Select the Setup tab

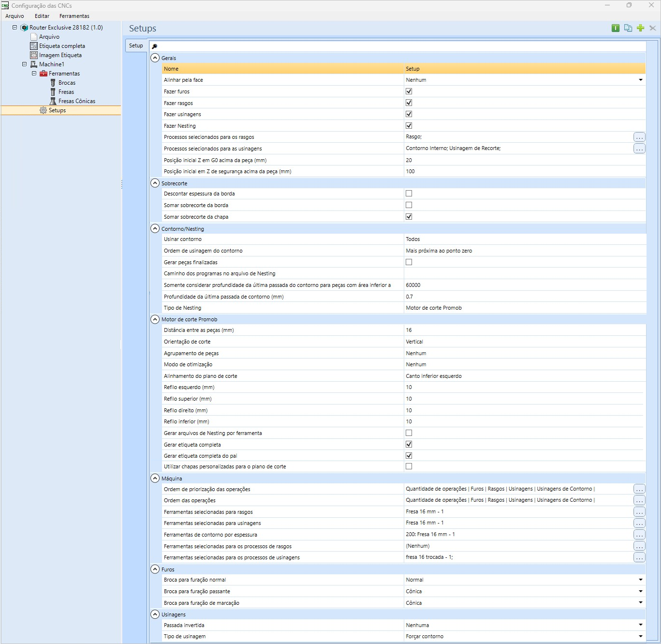pyautogui.click(x=136, y=45)
